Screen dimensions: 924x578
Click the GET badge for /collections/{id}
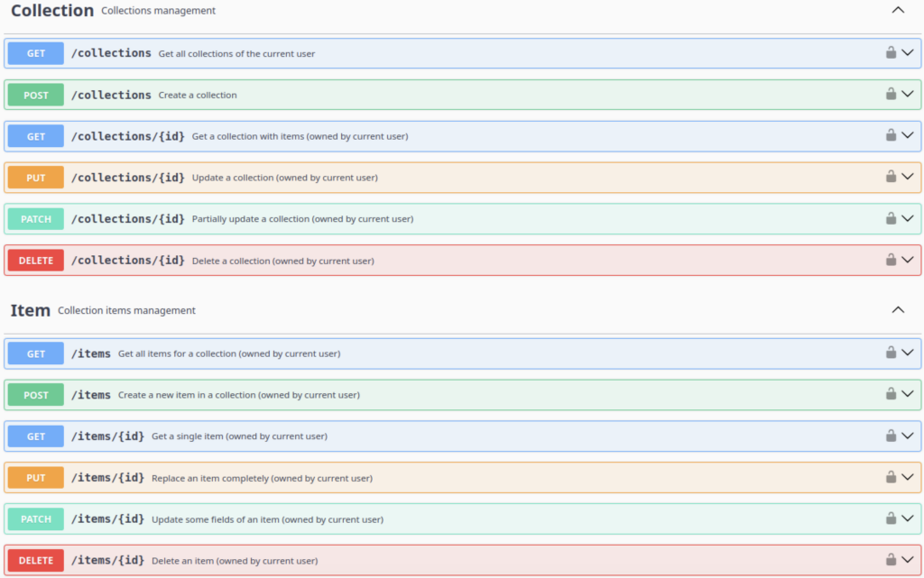click(x=36, y=136)
